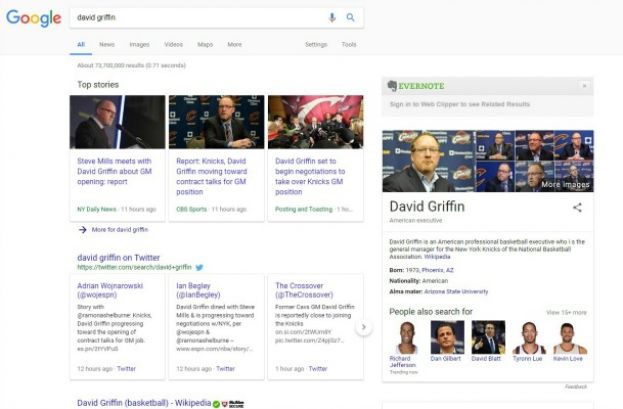Click Sign in to Web Clipper text
Image resolution: width=623 pixels, height=409 pixels.
(460, 104)
